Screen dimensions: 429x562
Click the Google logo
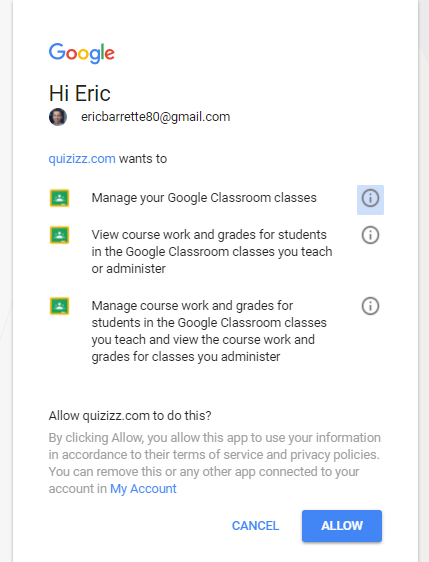(x=82, y=53)
